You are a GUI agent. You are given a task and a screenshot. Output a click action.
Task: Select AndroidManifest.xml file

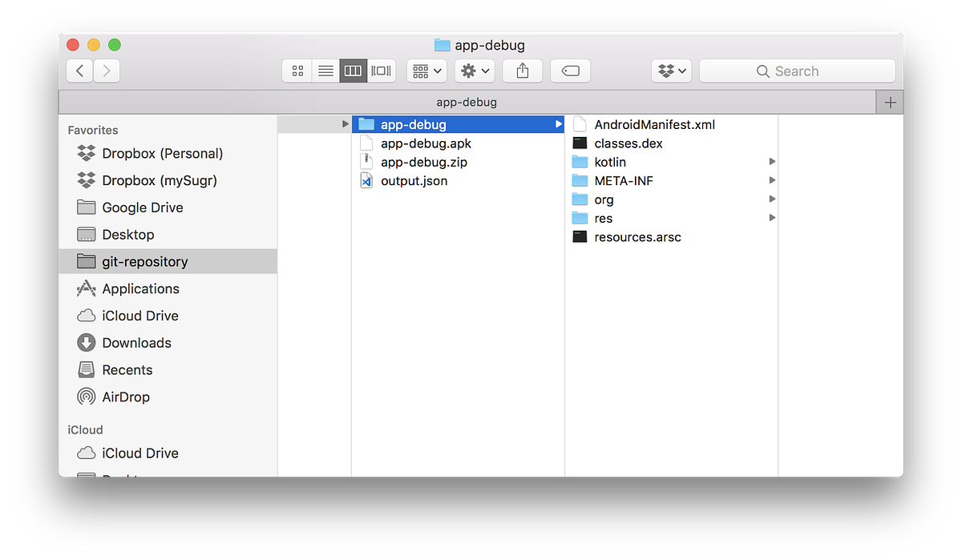click(x=672, y=124)
